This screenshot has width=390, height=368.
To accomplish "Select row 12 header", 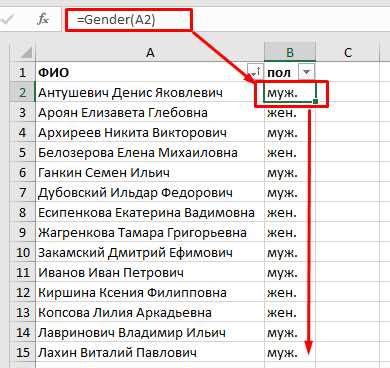I will pos(22,292).
